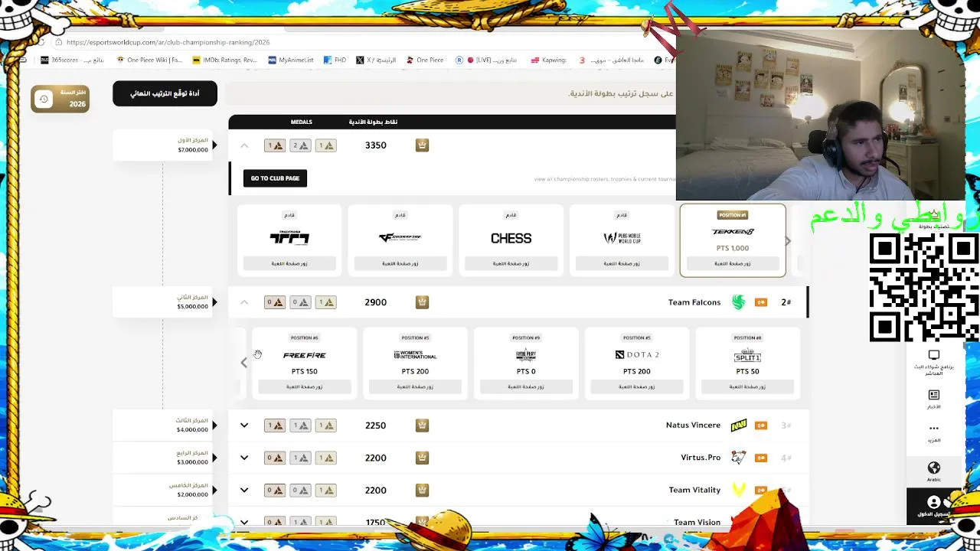Show next games in first club carousel
980x551 pixels.
point(787,241)
